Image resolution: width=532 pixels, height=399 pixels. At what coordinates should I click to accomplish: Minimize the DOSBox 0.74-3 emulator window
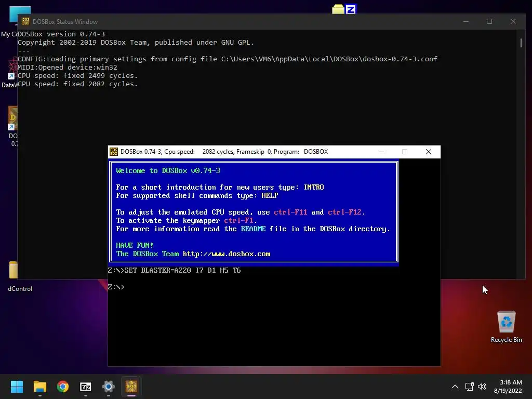click(x=381, y=152)
